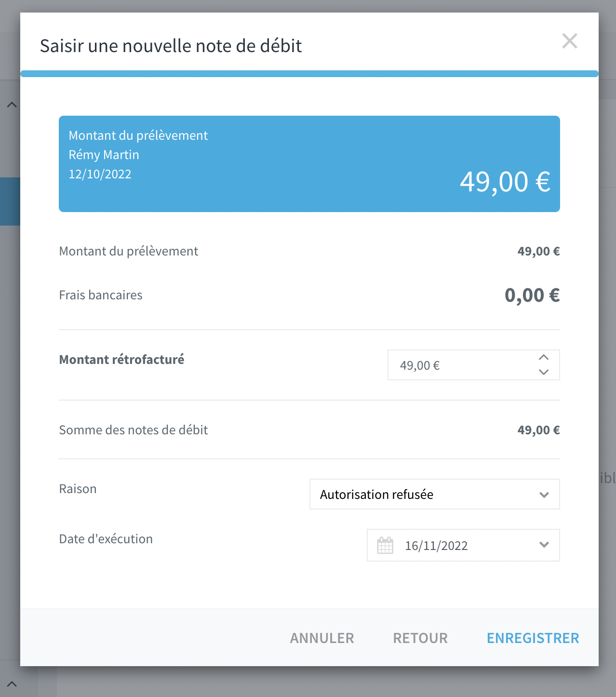
Task: Click the X icon at top right
Action: click(x=570, y=41)
